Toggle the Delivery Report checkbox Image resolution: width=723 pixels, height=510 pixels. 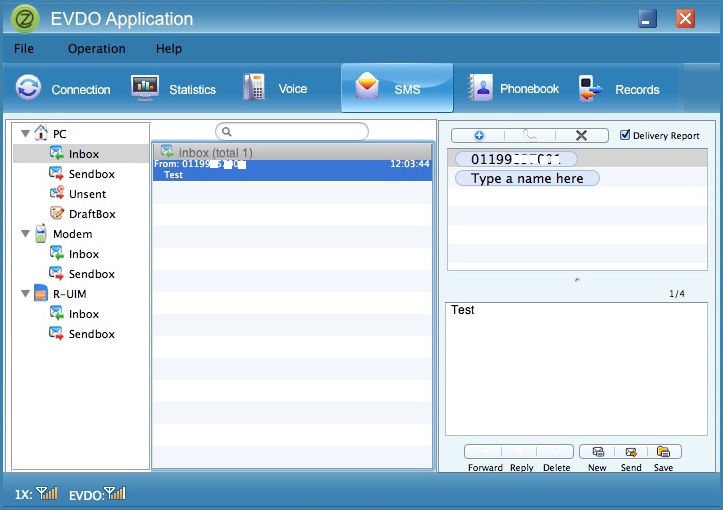coord(625,135)
